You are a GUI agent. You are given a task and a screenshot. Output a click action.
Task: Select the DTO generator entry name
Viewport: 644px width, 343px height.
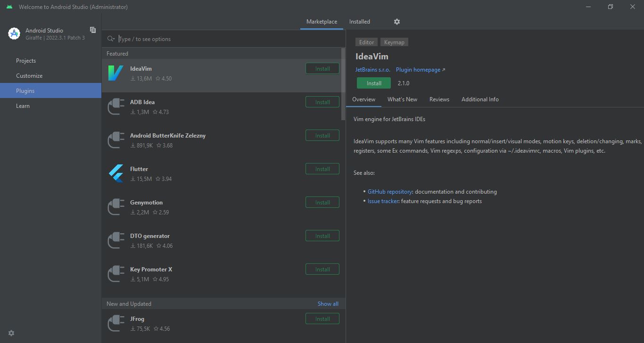pyautogui.click(x=150, y=236)
